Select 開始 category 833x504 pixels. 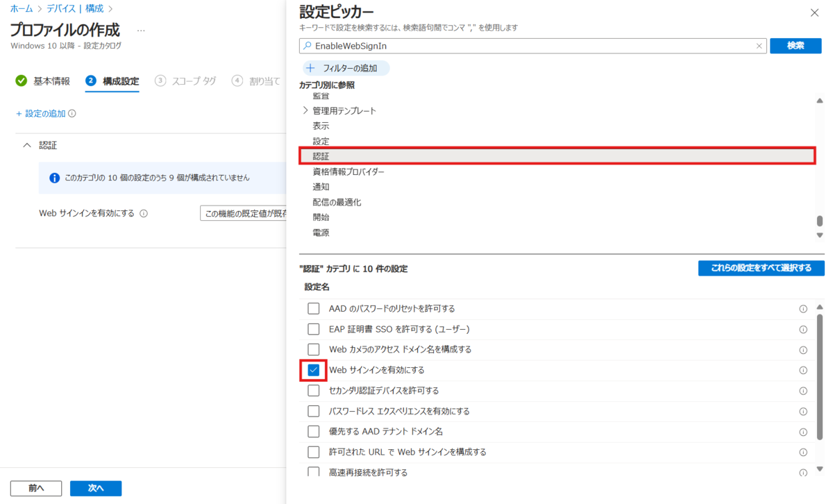[x=321, y=217]
